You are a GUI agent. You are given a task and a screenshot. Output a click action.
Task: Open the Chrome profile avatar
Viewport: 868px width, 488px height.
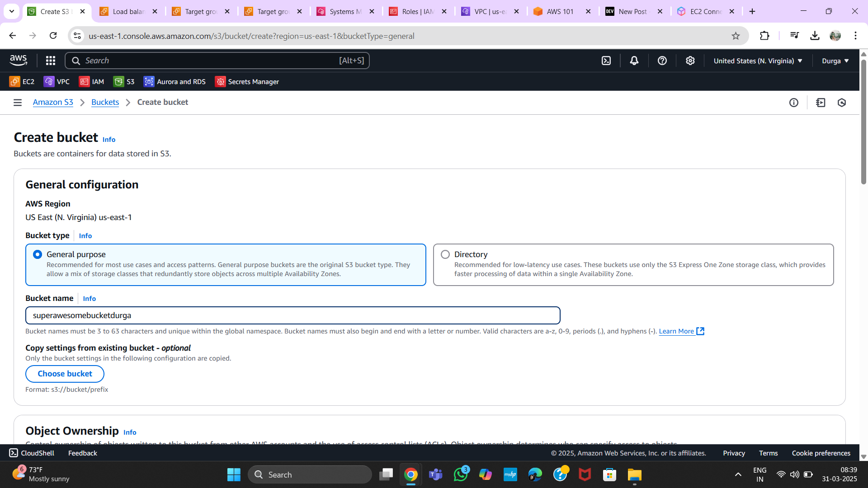click(x=835, y=36)
